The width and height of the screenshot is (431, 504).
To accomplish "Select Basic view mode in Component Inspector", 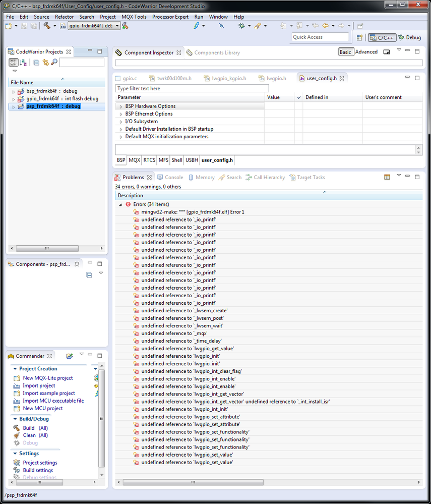I will [x=346, y=52].
